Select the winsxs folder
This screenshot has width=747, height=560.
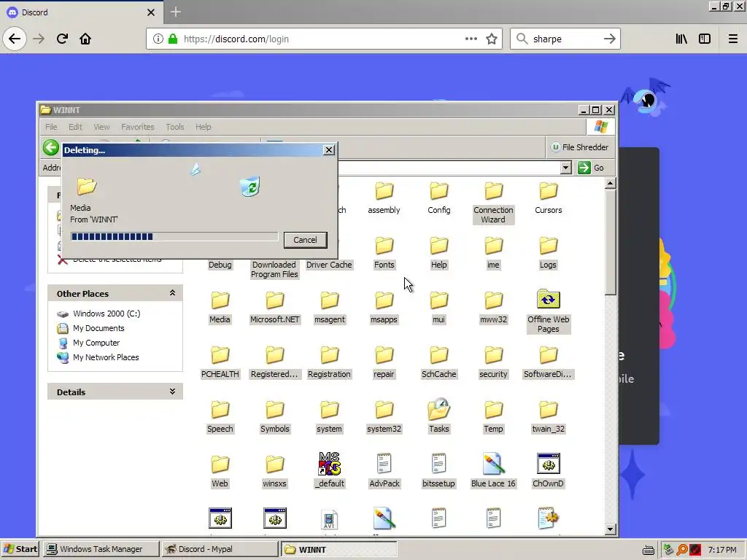pos(275,472)
